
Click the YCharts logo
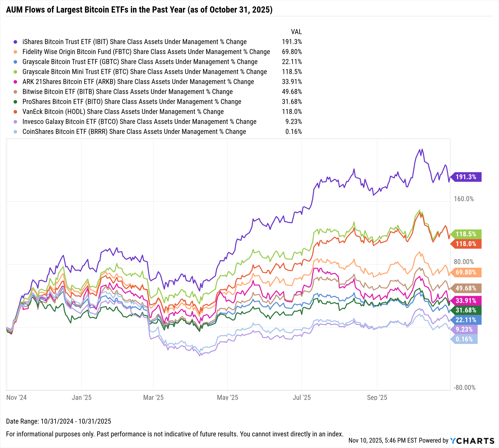tap(472, 441)
